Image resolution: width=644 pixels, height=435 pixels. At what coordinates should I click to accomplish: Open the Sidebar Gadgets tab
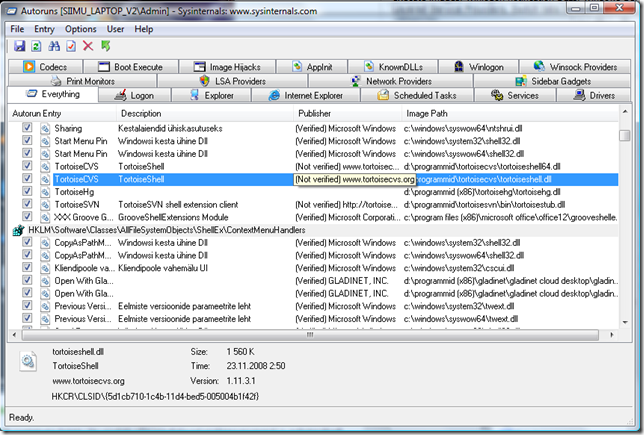(x=552, y=81)
